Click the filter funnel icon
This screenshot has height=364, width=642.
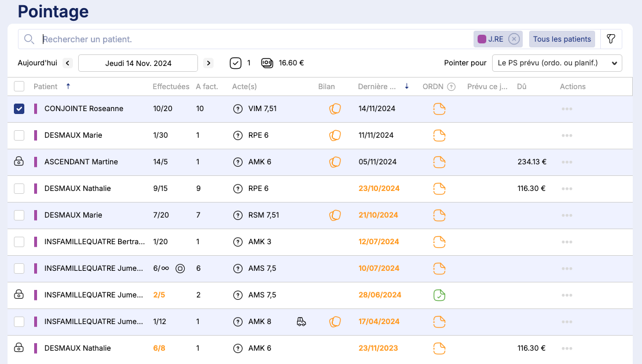point(611,39)
